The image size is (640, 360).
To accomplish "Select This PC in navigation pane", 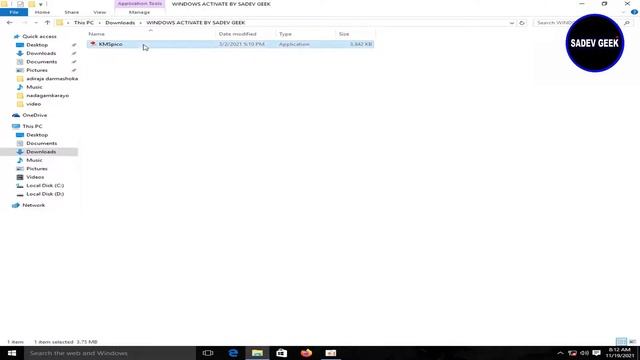I will pos(32,126).
